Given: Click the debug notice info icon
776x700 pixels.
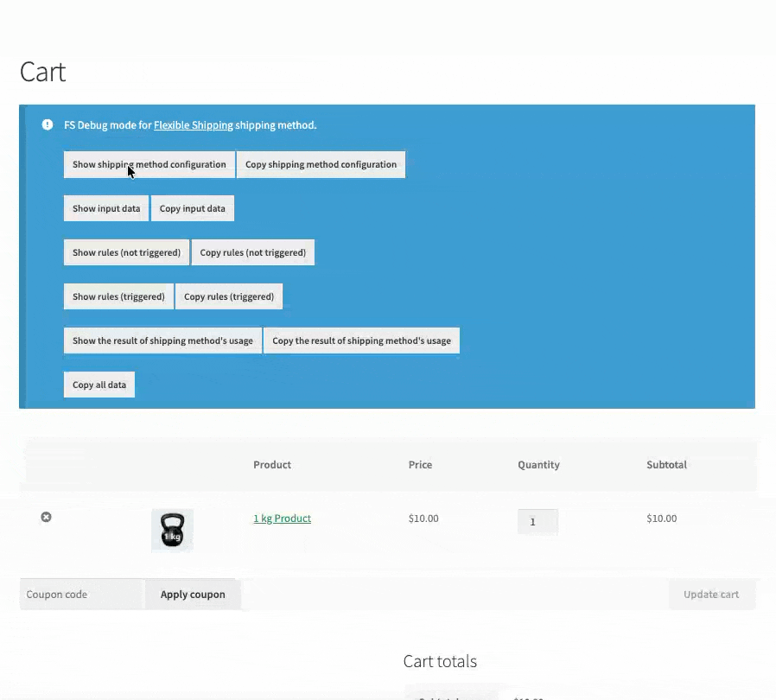Looking at the screenshot, I should click(48, 124).
